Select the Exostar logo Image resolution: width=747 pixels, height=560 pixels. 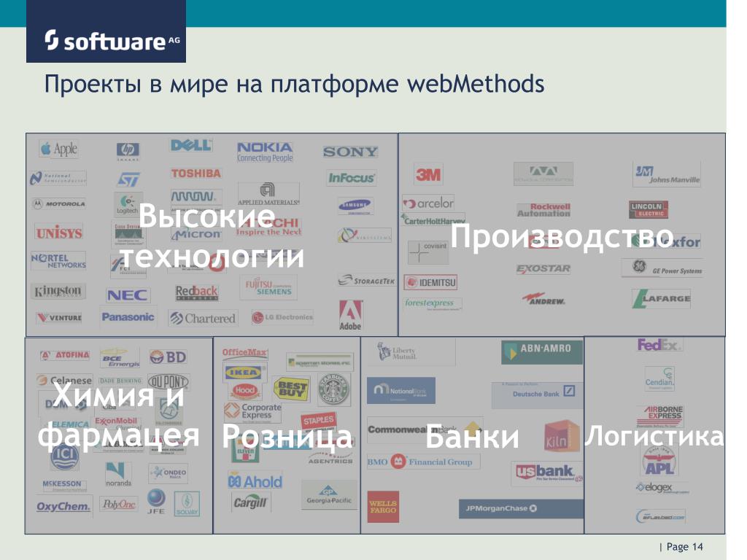[543, 268]
